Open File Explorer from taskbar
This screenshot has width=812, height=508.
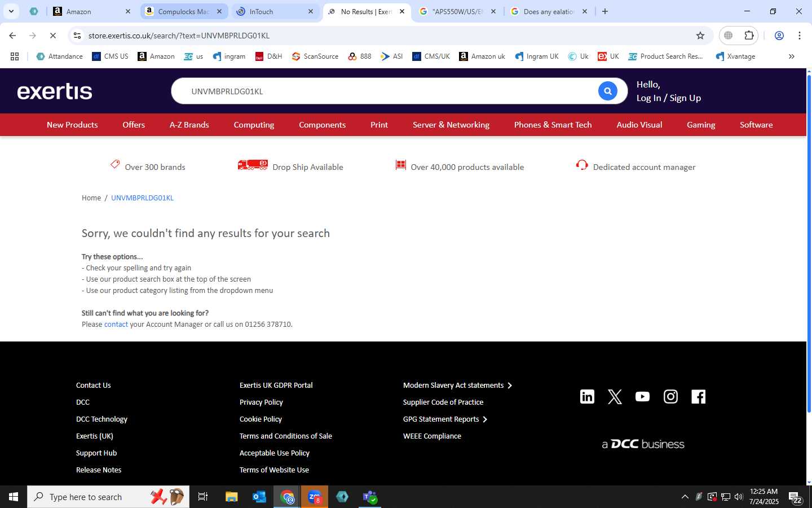232,497
